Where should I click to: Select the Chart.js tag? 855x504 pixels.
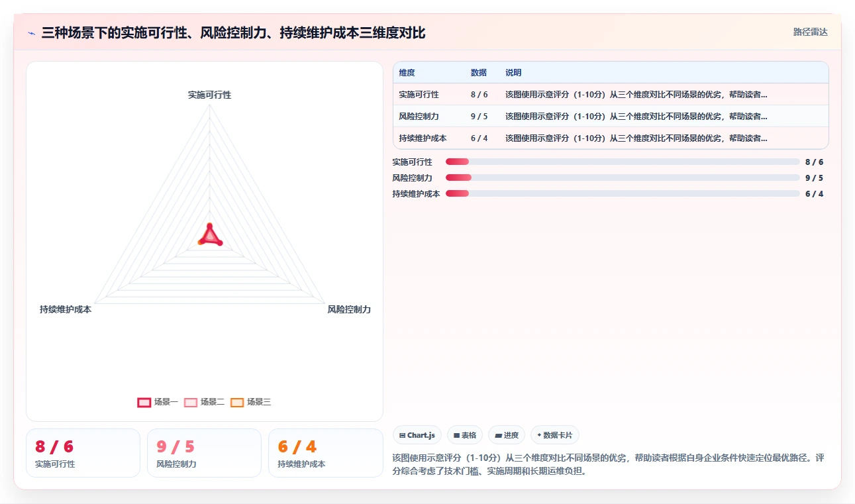click(417, 435)
